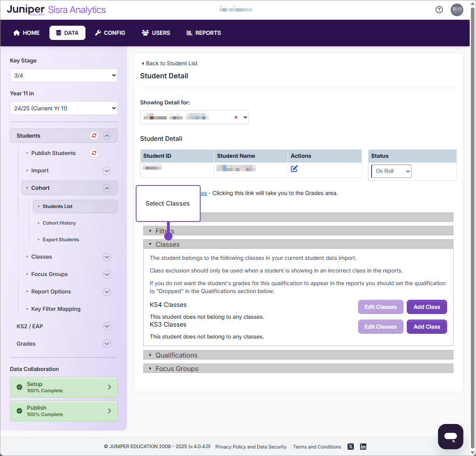Select Cohort History in the sidebar
This screenshot has height=456, width=476.
click(59, 223)
